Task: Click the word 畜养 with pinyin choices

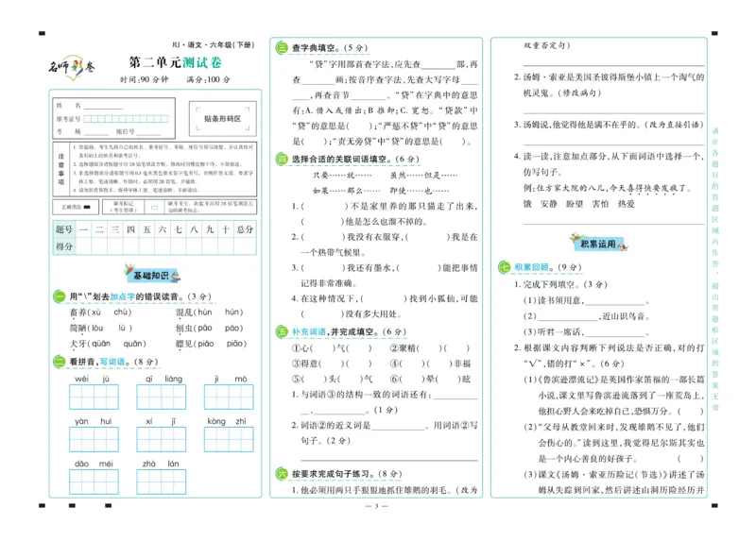Action: [101, 313]
